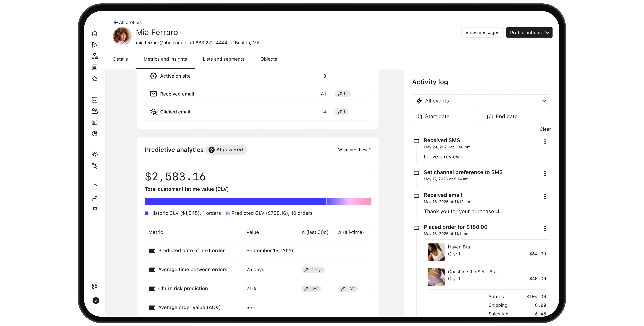Image resolution: width=644 pixels, height=326 pixels.
Task: Expand the All events filter dropdown
Action: pos(481,101)
